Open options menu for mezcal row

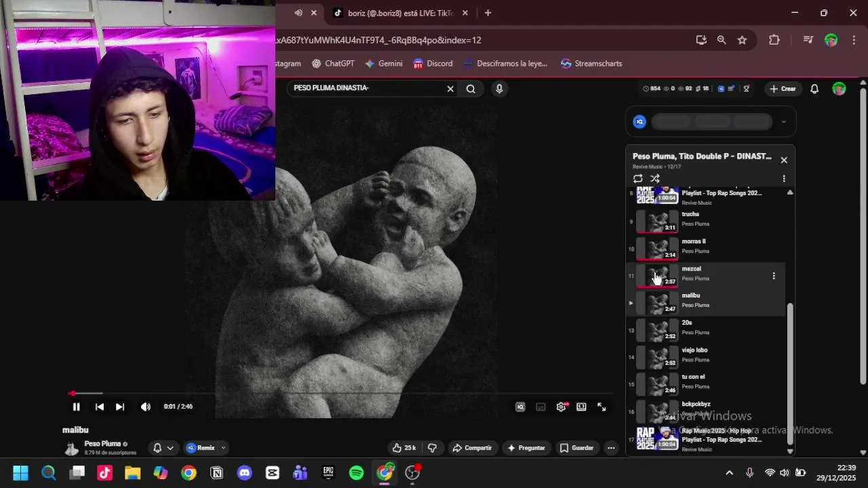click(774, 276)
